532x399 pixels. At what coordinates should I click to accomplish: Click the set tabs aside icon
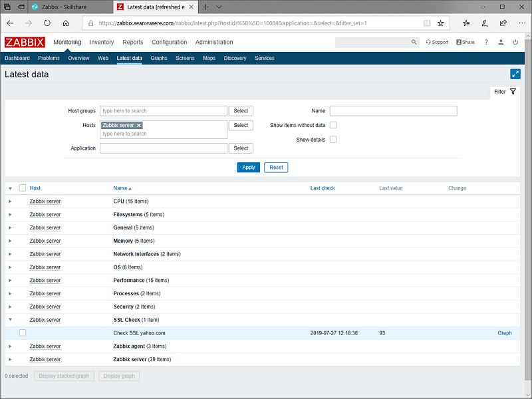pyautogui.click(x=21, y=7)
